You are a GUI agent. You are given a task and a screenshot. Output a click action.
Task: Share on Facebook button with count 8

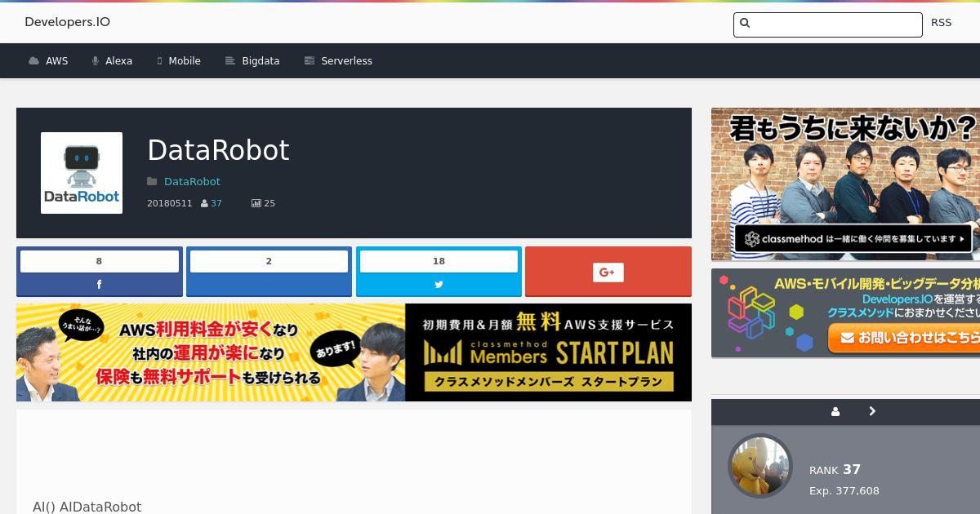[100, 272]
